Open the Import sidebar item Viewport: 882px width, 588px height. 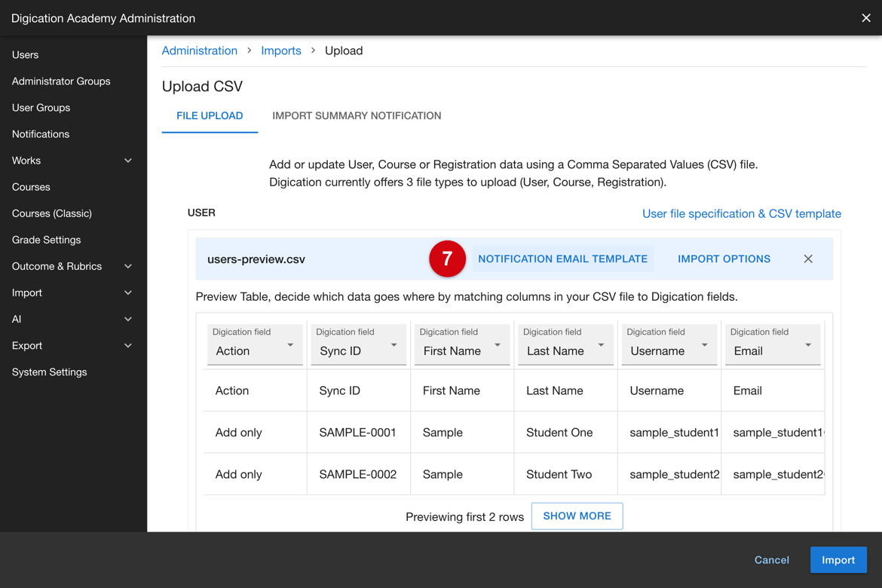tap(27, 292)
